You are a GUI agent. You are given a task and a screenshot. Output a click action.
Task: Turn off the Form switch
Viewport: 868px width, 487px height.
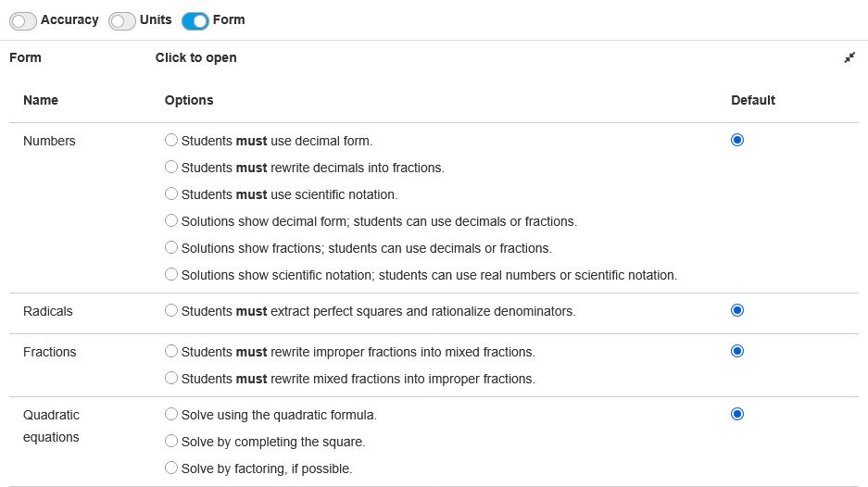pyautogui.click(x=195, y=20)
